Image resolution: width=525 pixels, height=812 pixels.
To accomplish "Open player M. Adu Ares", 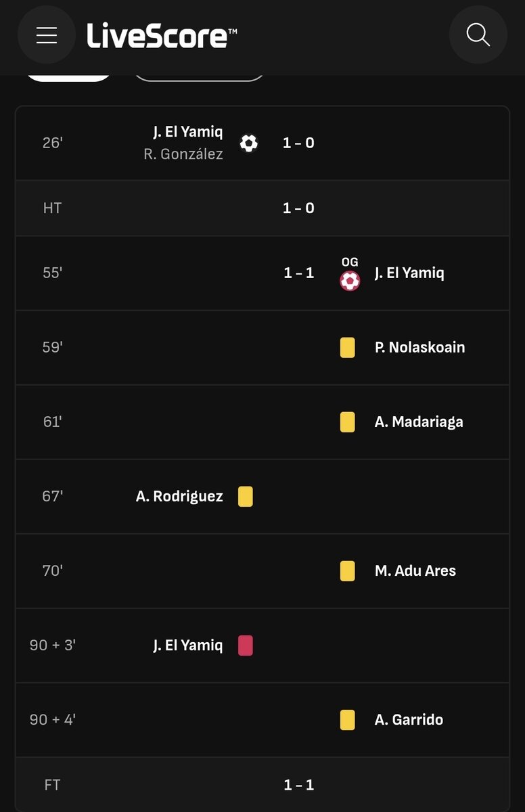I will (415, 571).
